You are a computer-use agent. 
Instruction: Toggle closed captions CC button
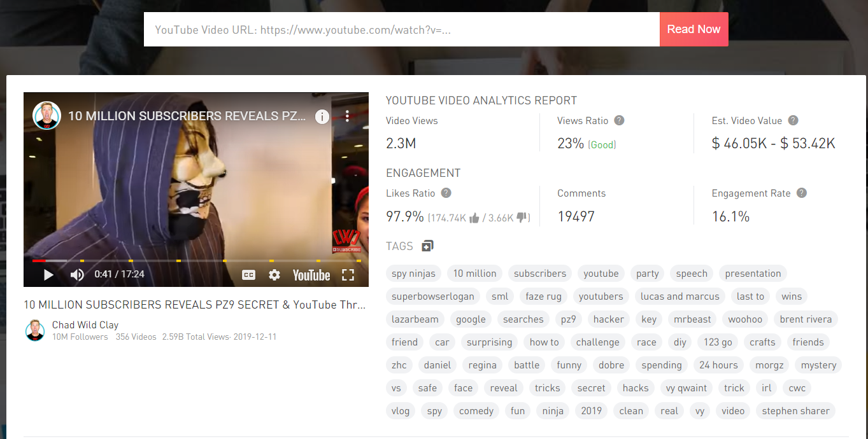[248, 275]
